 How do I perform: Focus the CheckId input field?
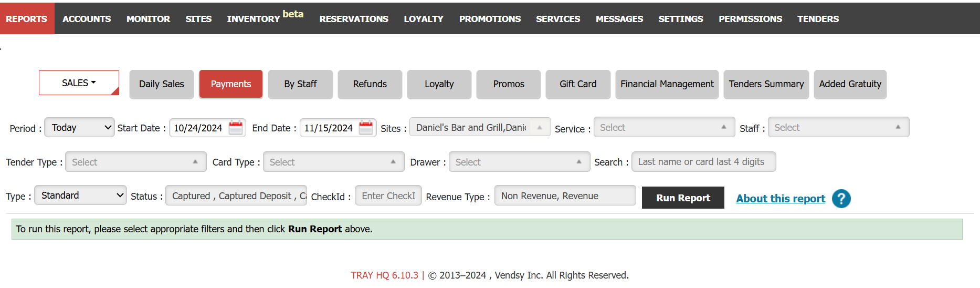(388, 196)
